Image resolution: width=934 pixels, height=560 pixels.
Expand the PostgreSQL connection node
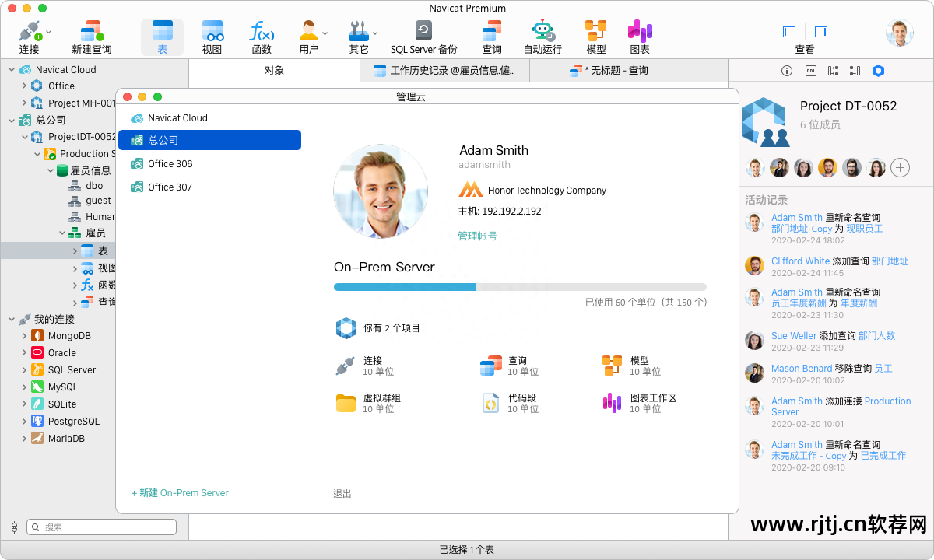(x=24, y=422)
